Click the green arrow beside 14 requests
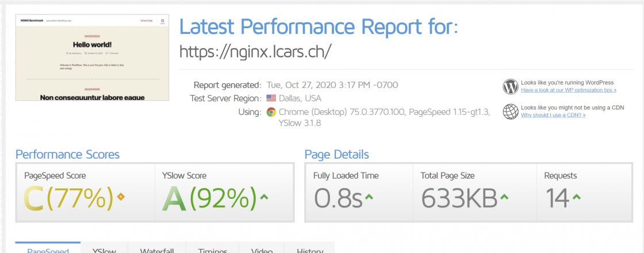This screenshot has width=644, height=253. click(576, 197)
